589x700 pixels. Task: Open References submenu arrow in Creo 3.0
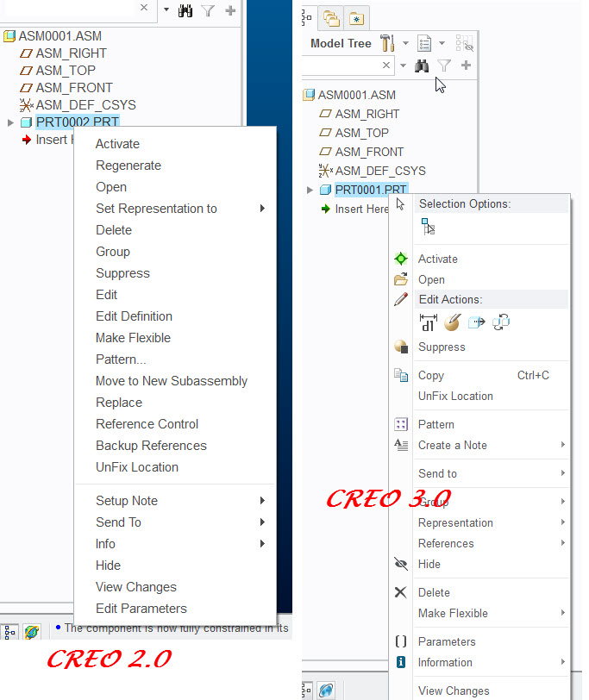(x=563, y=543)
